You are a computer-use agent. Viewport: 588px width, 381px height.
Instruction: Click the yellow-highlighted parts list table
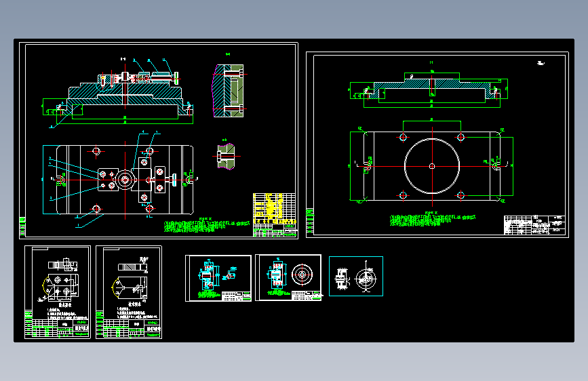click(x=274, y=209)
